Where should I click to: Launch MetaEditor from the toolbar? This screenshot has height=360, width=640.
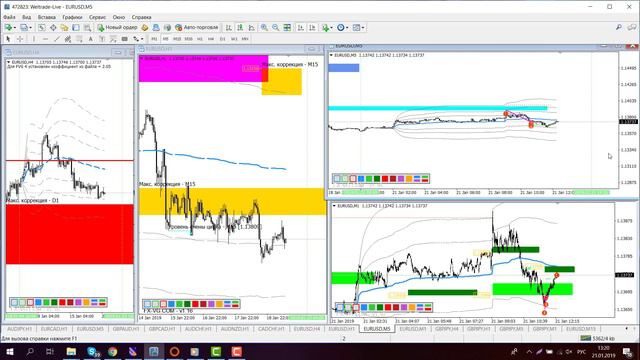click(144, 28)
